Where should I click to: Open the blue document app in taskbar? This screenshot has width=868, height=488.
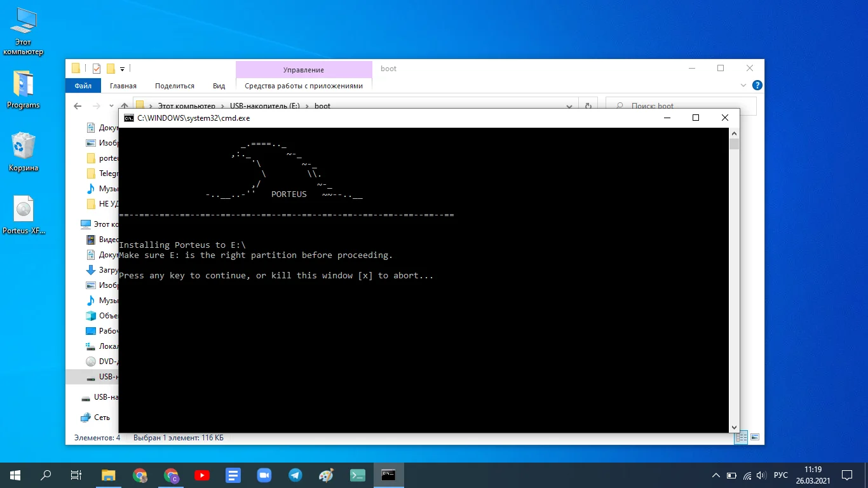coord(233,475)
